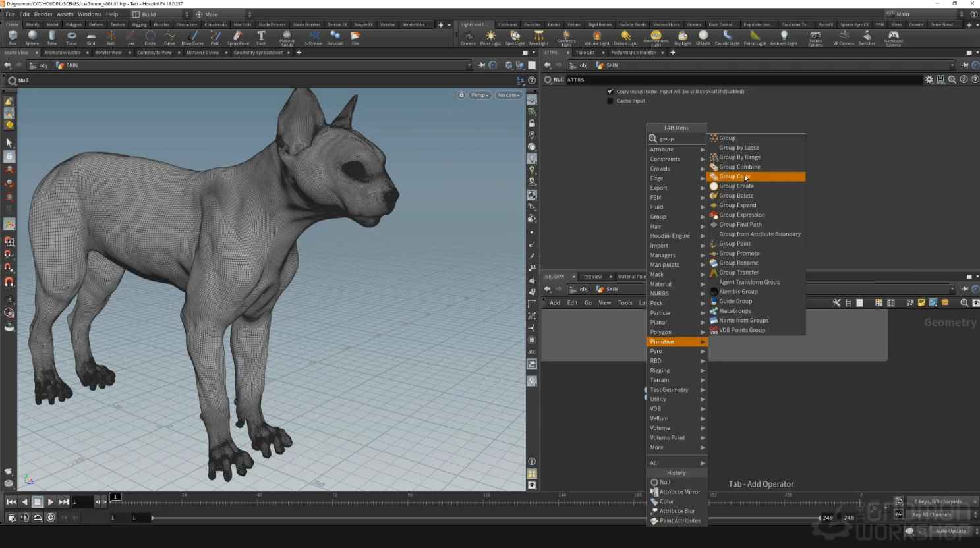Click the timeline frame 1 marker
The image size is (980, 548).
tap(115, 497)
